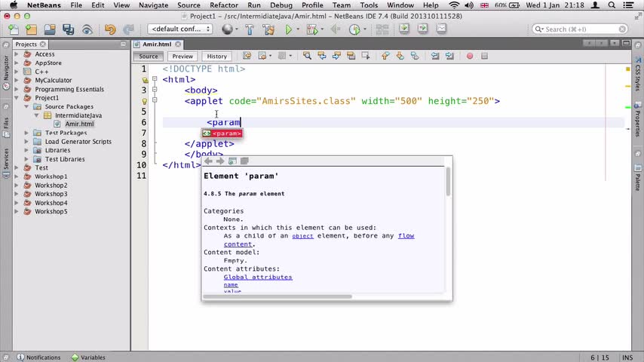Run the project with green play icon
Image resolution: width=644 pixels, height=362 pixels.
(289, 29)
